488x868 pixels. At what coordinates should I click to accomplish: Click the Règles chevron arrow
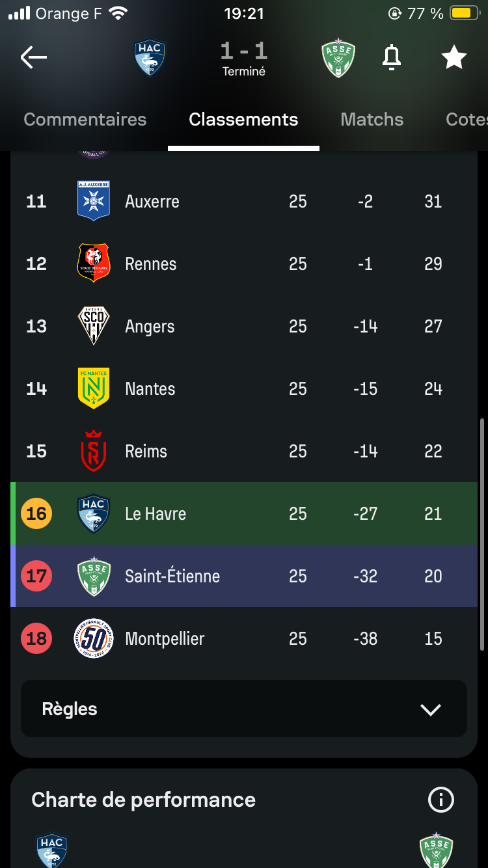point(431,709)
